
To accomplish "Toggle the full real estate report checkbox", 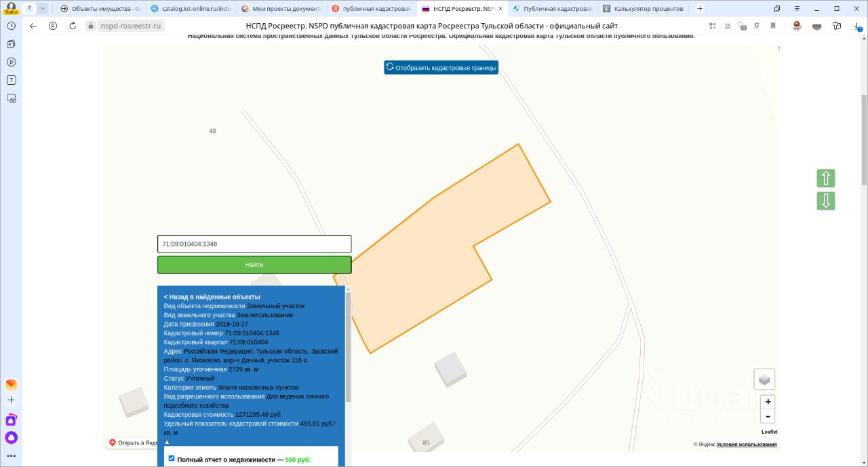I will point(172,458).
